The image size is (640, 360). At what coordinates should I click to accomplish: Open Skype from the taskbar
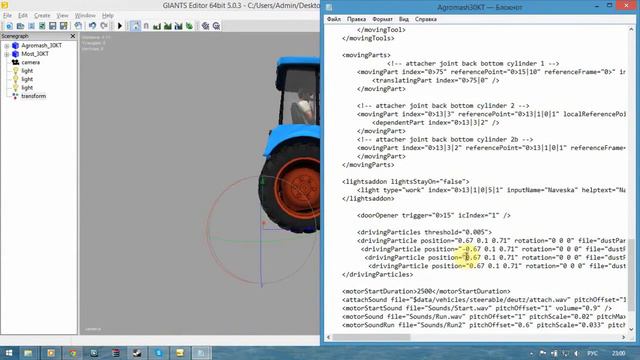(158, 353)
